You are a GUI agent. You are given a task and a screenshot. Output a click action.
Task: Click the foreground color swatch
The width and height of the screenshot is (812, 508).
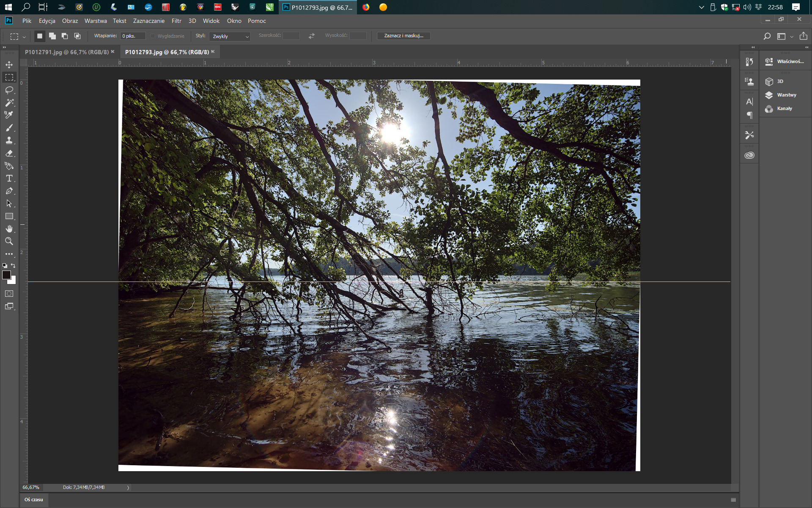(6, 275)
